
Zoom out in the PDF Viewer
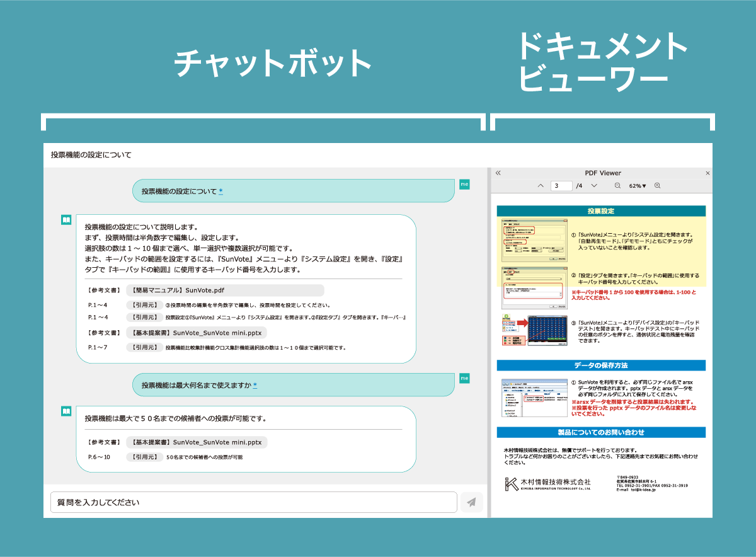617,186
